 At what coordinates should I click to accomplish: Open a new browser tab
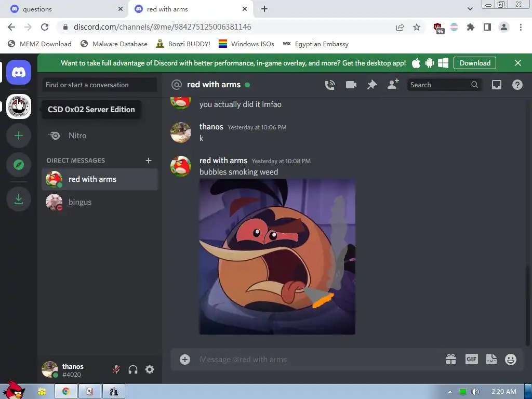click(264, 9)
